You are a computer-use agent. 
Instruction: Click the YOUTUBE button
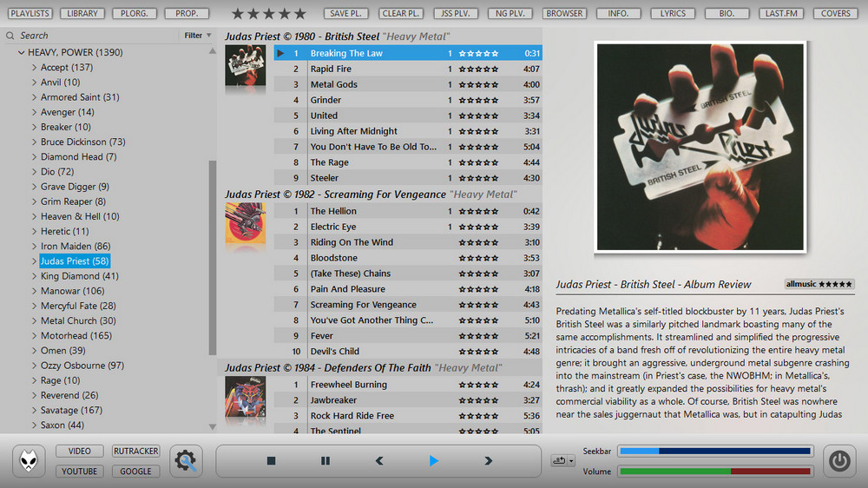80,472
